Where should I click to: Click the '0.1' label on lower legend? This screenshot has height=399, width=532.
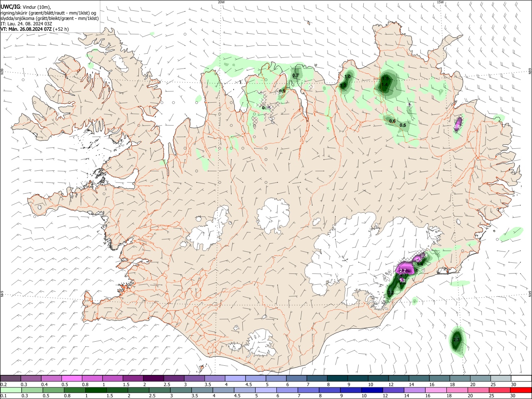coord(3,396)
